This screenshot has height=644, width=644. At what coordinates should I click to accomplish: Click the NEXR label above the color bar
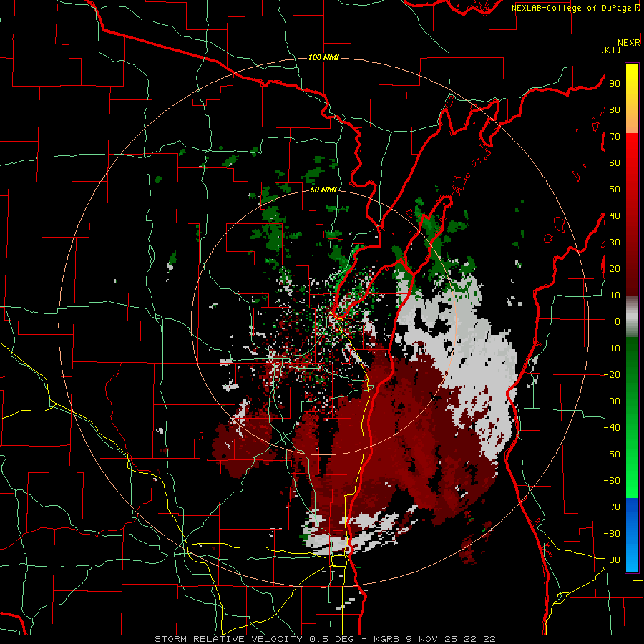tap(629, 43)
